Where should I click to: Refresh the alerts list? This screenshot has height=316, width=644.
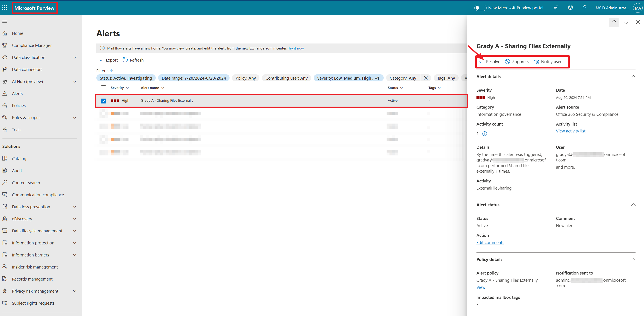(133, 60)
